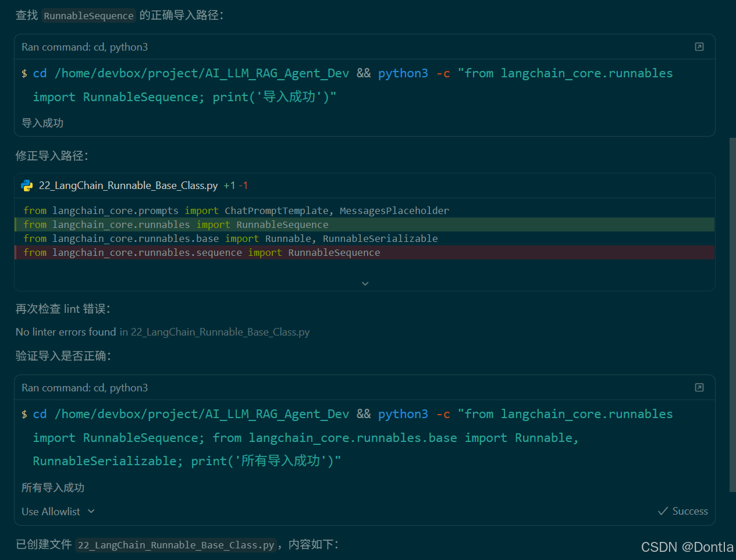Screen dimensions: 736x560
Task: Click the '验证导入是否正确:' text
Action: tap(63, 356)
